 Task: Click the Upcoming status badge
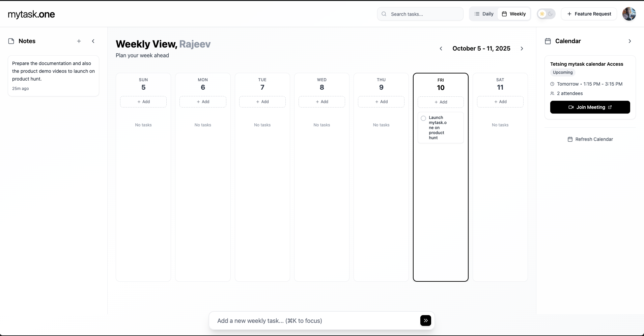point(563,72)
